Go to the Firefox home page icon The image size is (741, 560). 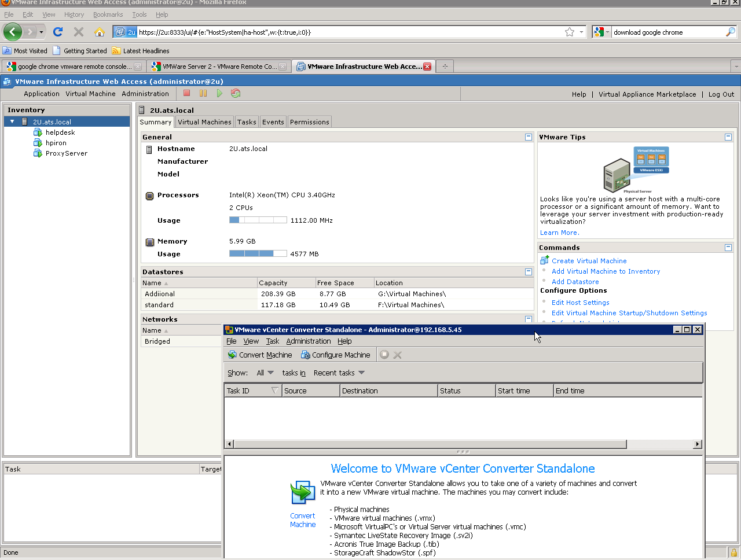point(100,32)
